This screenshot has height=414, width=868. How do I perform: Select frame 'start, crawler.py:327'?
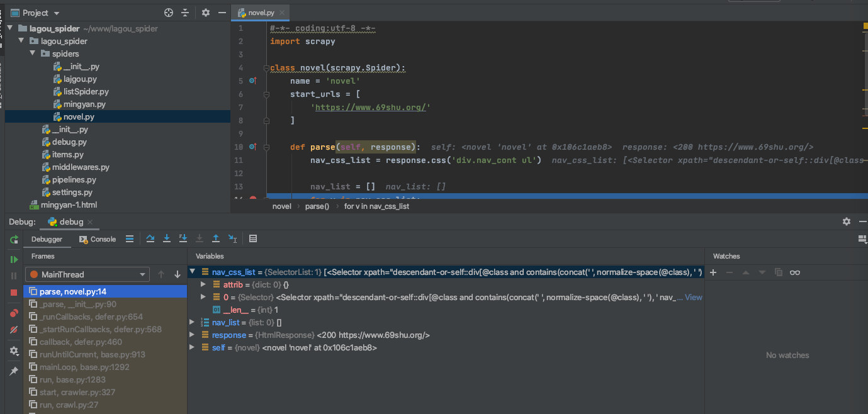[105, 392]
